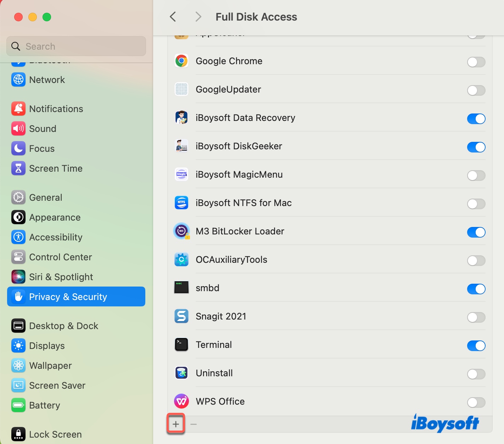Open Privacy & Security in the sidebar

point(76,296)
